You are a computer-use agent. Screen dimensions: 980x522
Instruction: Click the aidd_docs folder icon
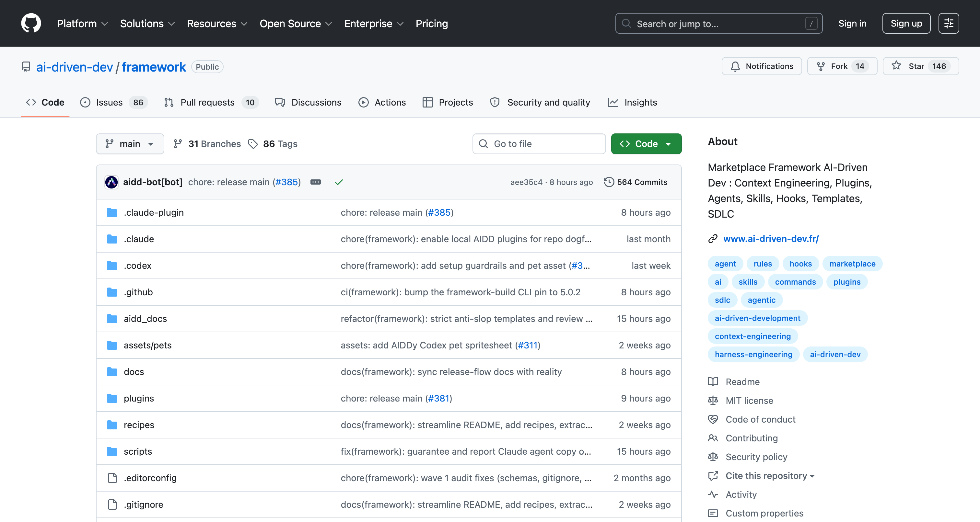coord(112,319)
